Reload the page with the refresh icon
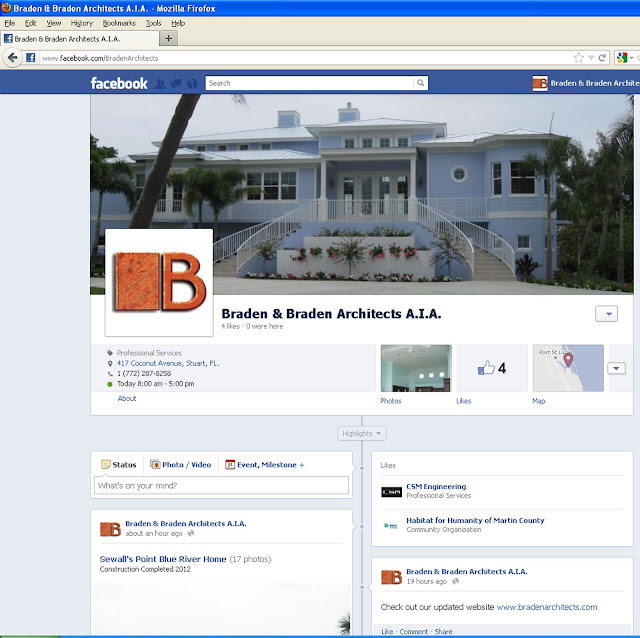The width and height of the screenshot is (640, 638). coord(602,58)
